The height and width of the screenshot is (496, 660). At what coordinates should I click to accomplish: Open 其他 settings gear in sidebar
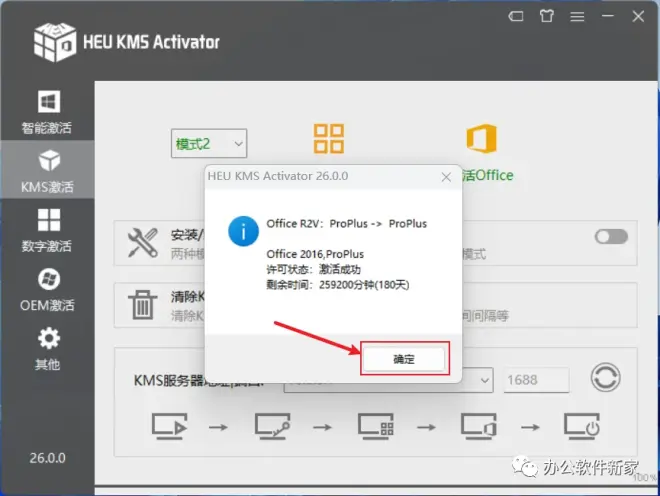pos(47,346)
